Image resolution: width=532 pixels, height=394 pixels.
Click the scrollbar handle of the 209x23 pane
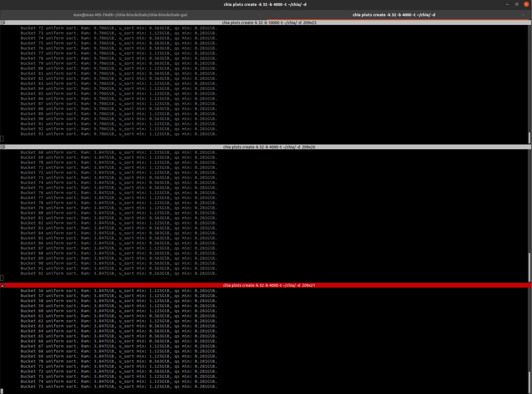tap(529, 138)
